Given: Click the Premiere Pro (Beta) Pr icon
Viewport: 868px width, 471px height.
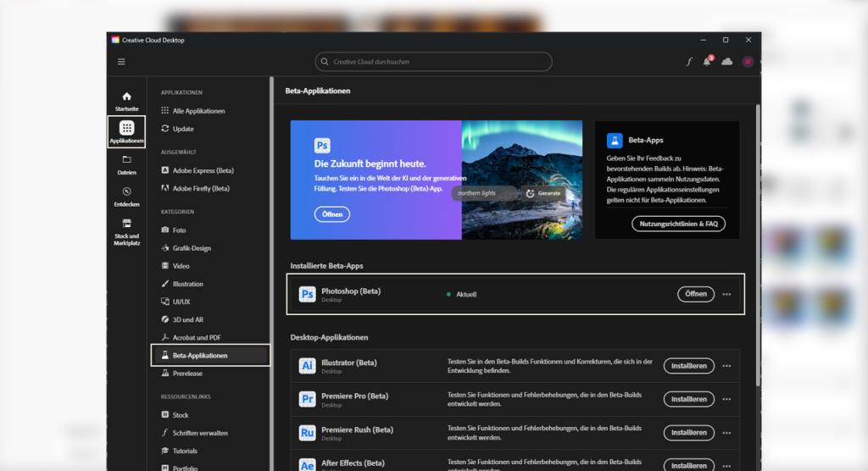Looking at the screenshot, I should coord(307,399).
